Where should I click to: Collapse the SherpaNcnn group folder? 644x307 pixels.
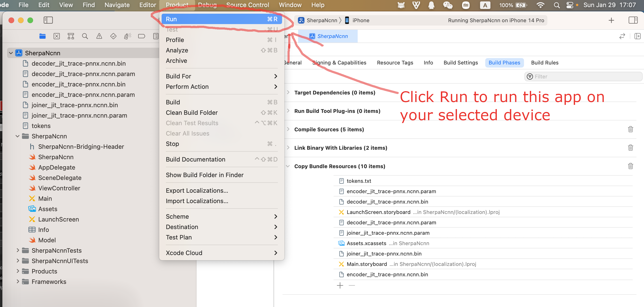click(x=17, y=136)
